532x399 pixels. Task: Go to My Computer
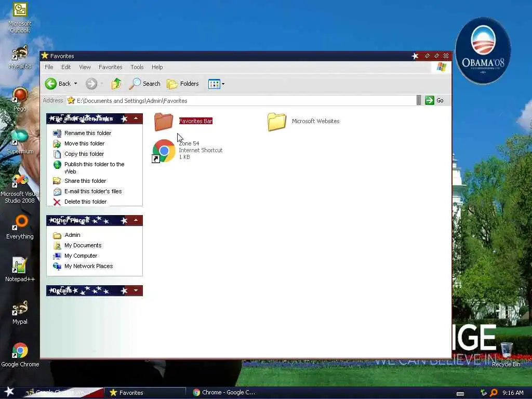(x=81, y=256)
